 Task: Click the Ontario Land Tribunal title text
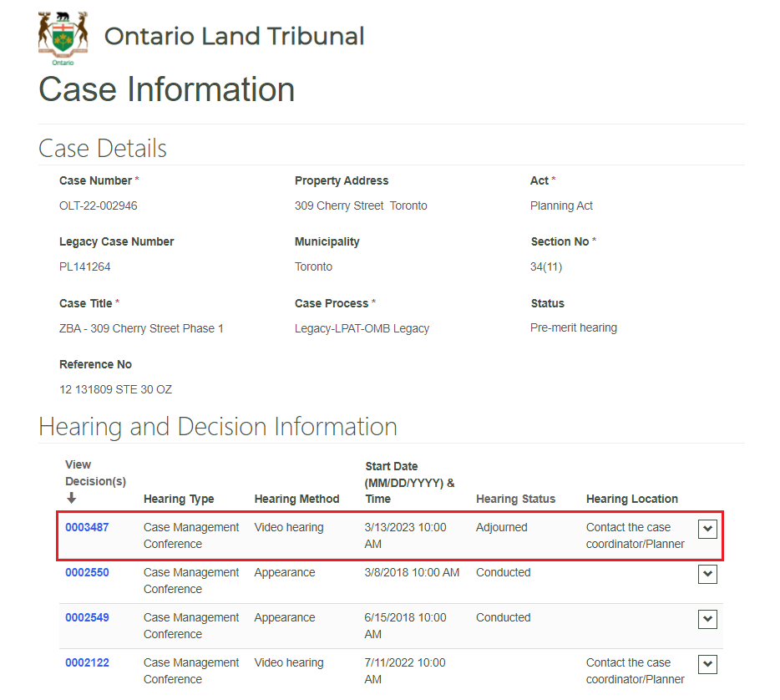tap(234, 37)
